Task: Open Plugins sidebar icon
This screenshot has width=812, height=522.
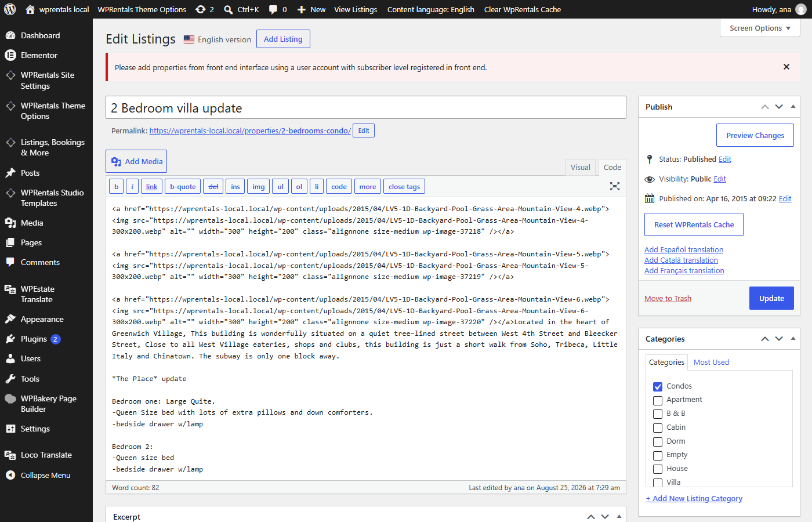Action: tap(10, 339)
